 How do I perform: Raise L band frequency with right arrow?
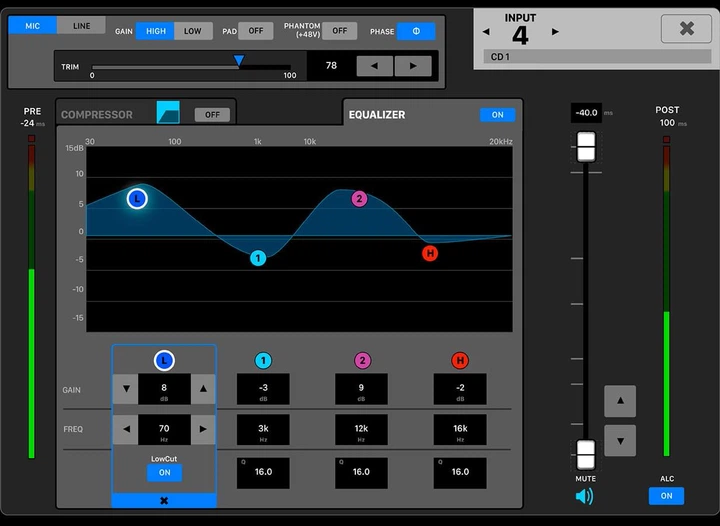(x=203, y=429)
